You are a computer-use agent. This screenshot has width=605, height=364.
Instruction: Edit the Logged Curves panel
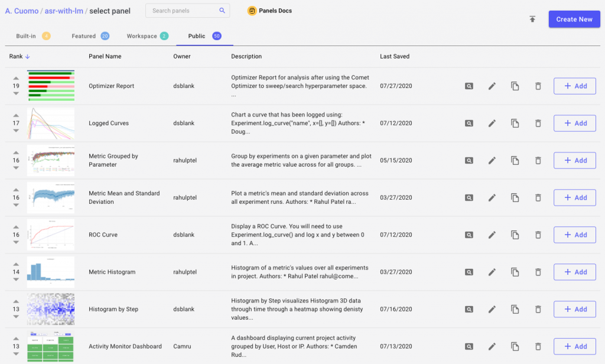(492, 123)
